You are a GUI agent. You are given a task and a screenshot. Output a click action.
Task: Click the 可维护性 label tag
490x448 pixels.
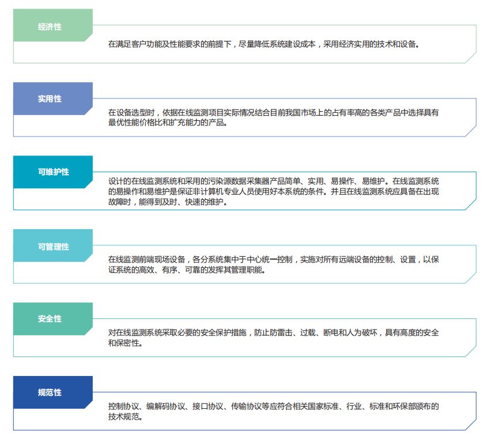[x=53, y=172]
